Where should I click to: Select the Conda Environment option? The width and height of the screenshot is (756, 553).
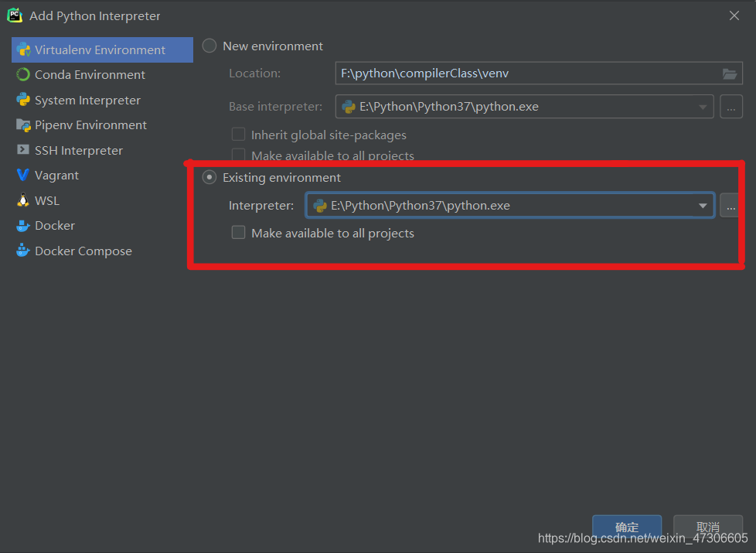click(x=89, y=74)
